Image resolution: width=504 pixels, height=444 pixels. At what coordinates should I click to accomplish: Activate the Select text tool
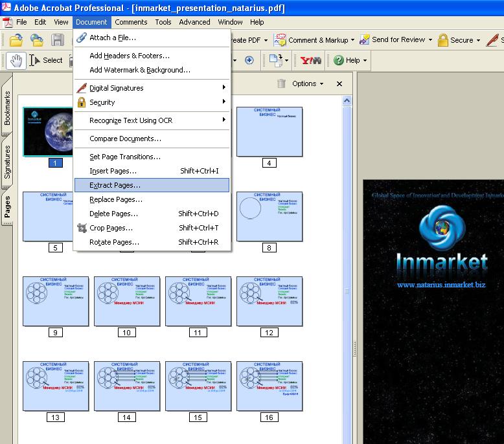(45, 60)
